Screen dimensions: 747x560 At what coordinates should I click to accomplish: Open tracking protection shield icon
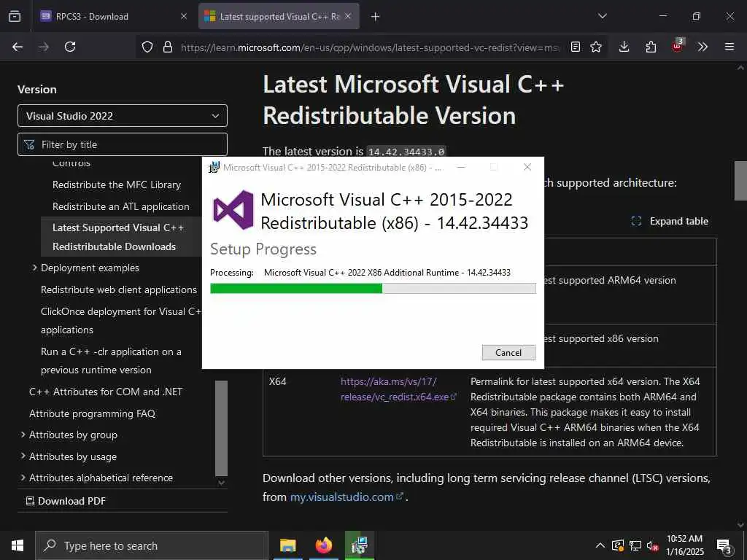click(147, 47)
